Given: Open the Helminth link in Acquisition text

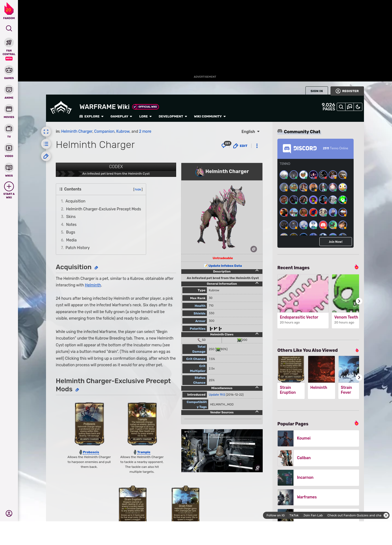Looking at the screenshot, I should (93, 285).
